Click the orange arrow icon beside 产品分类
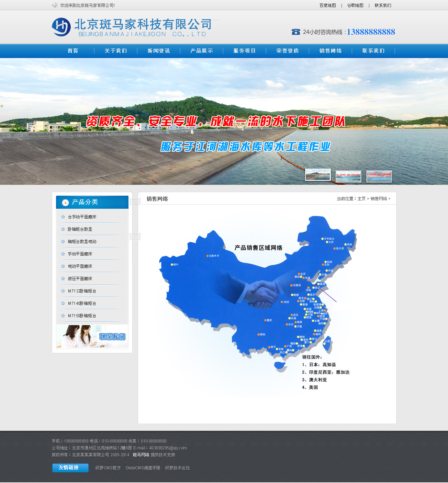The height and width of the screenshot is (483, 448). pyautogui.click(x=65, y=203)
